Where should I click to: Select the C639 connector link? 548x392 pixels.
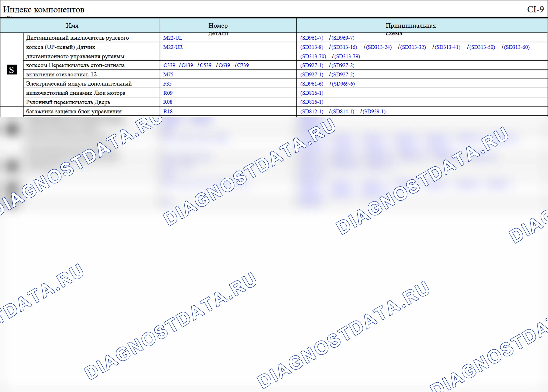click(x=224, y=65)
